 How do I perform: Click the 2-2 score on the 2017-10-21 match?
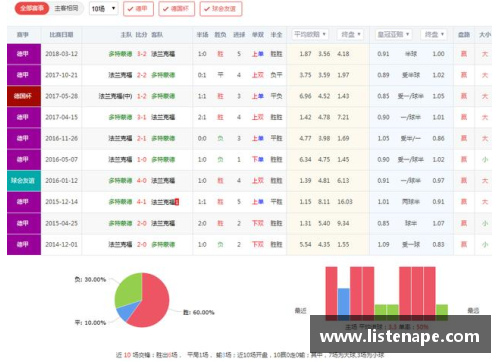pyautogui.click(x=142, y=75)
